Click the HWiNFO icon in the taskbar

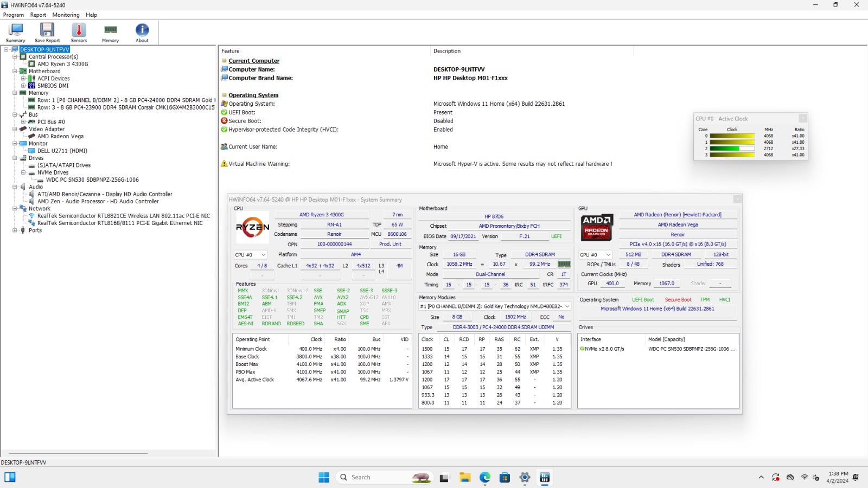point(545,477)
